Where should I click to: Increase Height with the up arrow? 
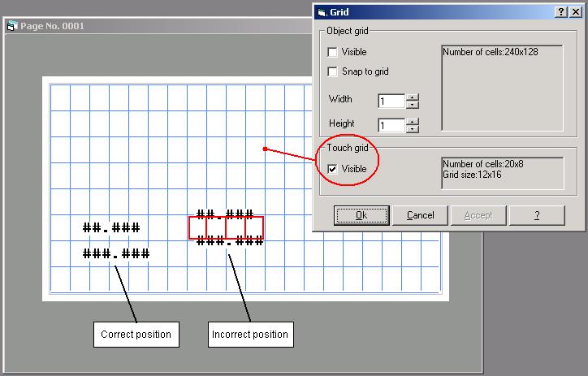[x=413, y=122]
